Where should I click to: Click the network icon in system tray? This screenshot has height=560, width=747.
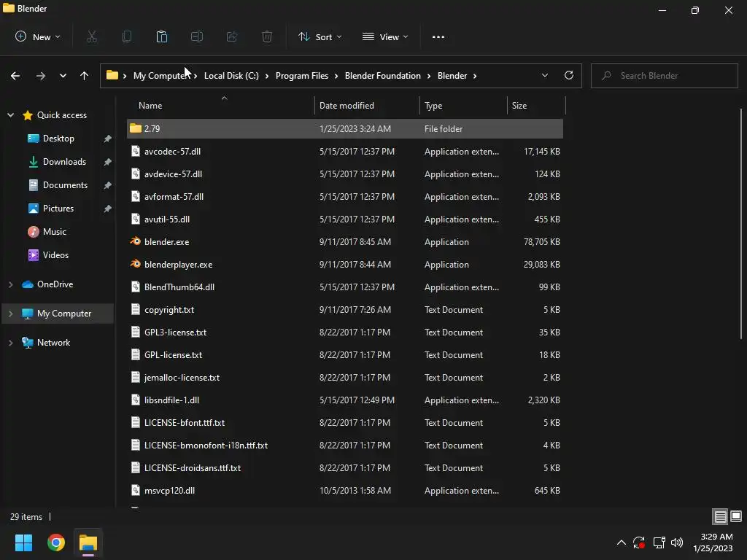pyautogui.click(x=659, y=542)
